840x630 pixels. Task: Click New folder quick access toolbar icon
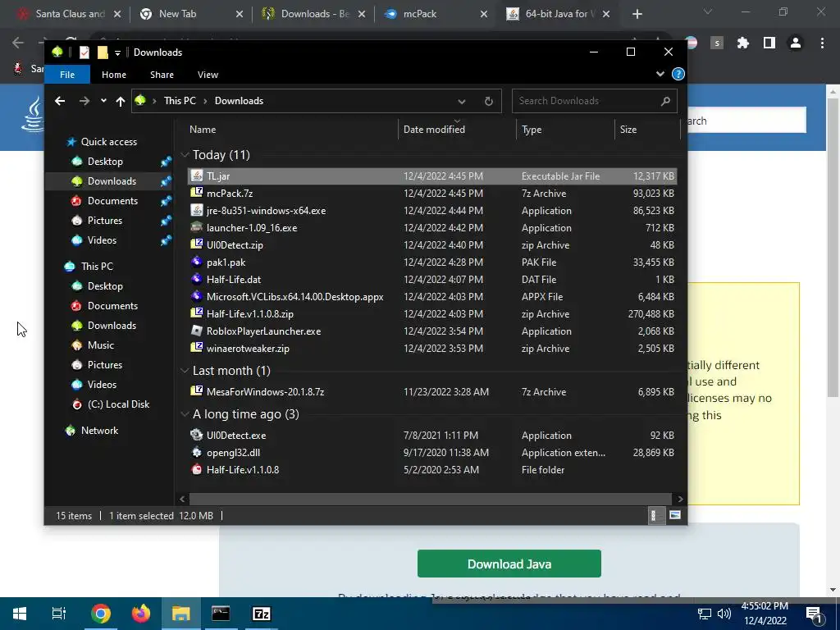[x=103, y=52]
